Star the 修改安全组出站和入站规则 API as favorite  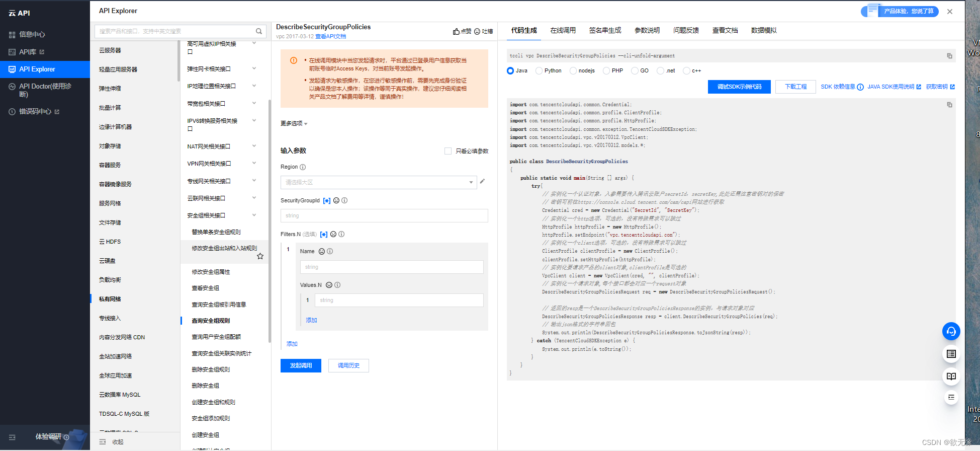click(x=260, y=256)
